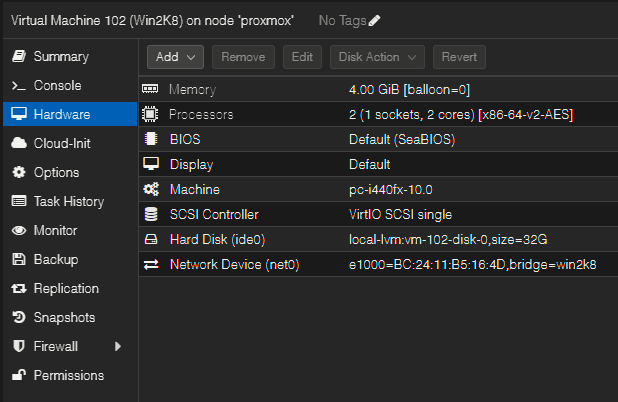The height and width of the screenshot is (402, 618).
Task: Select the Hardware menu item
Action: [70, 114]
